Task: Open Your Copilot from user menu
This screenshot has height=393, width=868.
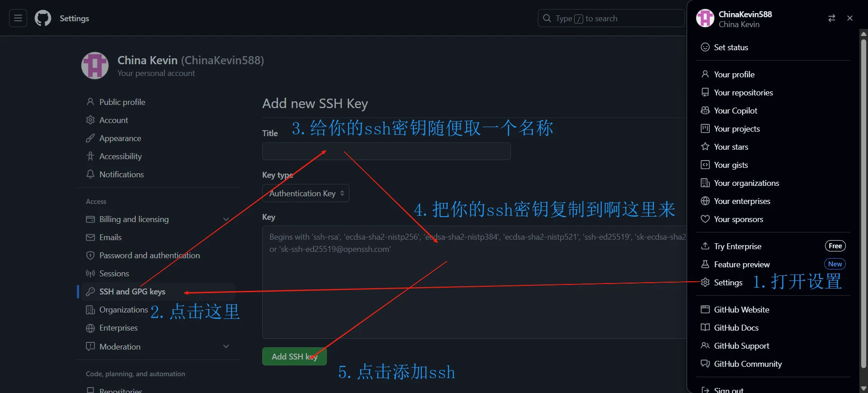Action: tap(735, 111)
